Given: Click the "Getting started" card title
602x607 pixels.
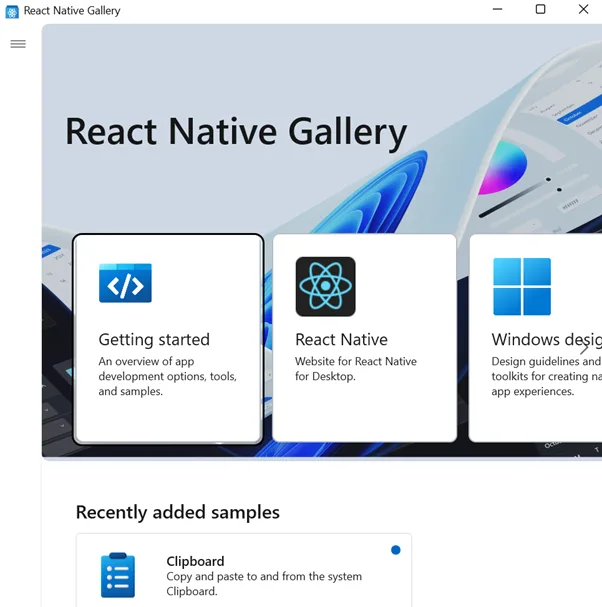Looking at the screenshot, I should [154, 340].
